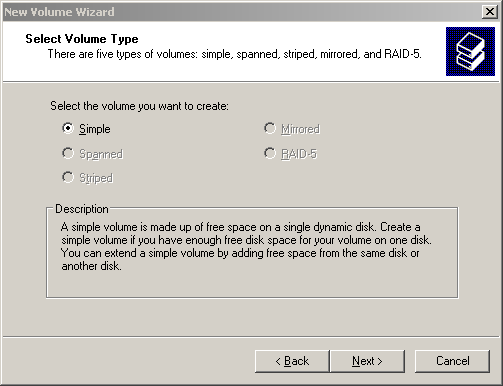Click the Mirrored option text label
The width and height of the screenshot is (503, 386).
pos(300,129)
